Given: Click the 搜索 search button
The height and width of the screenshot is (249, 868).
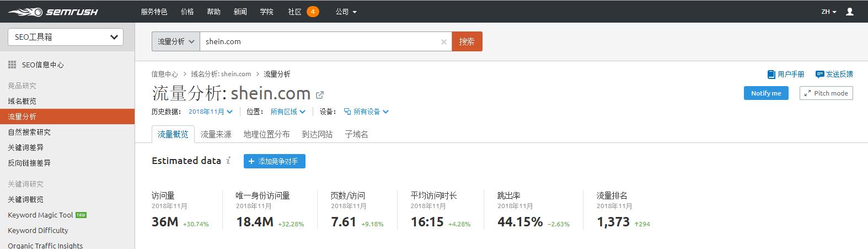Looking at the screenshot, I should [x=467, y=41].
